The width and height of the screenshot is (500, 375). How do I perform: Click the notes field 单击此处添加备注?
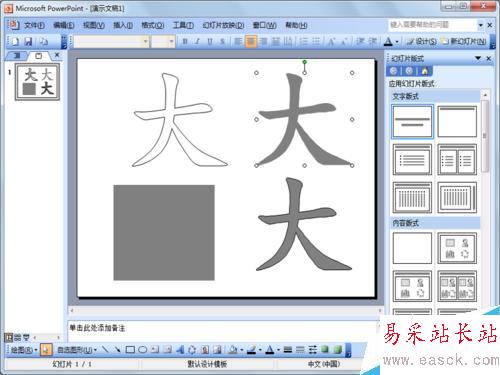pos(97,328)
